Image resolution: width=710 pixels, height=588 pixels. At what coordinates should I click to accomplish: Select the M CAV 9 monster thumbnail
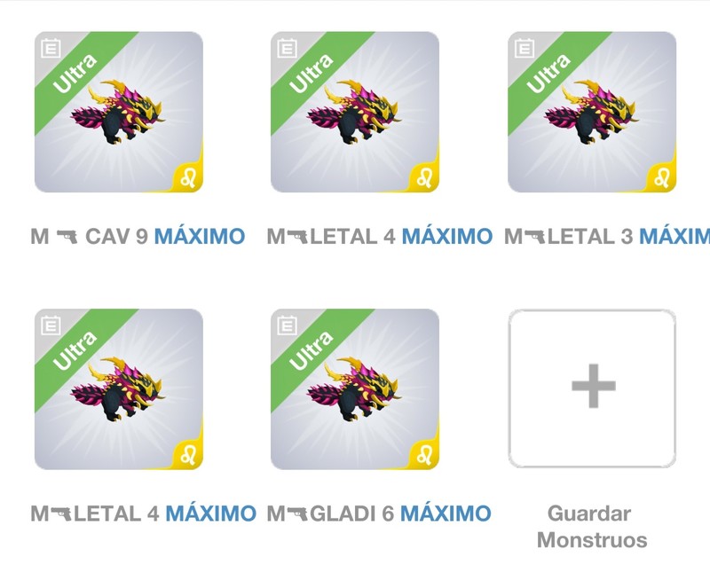119,112
